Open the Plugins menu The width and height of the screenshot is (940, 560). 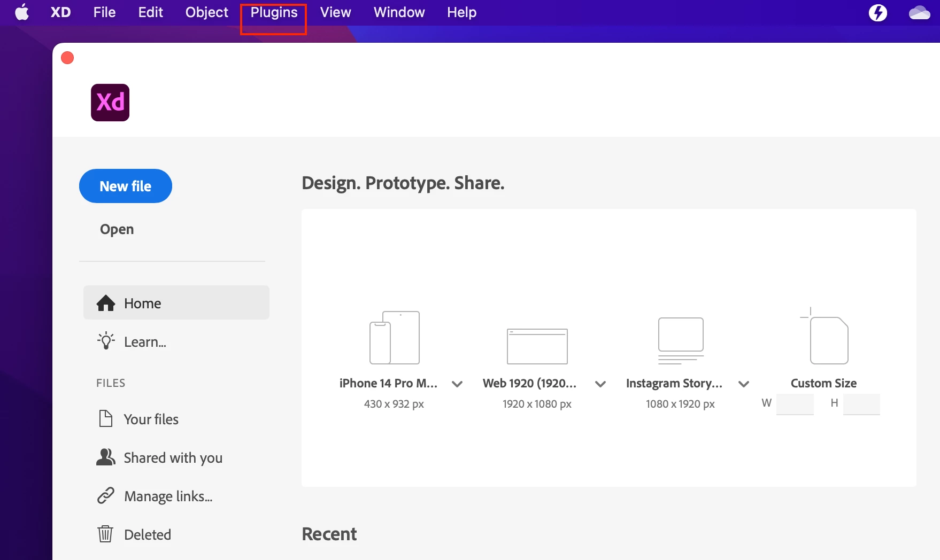274,12
